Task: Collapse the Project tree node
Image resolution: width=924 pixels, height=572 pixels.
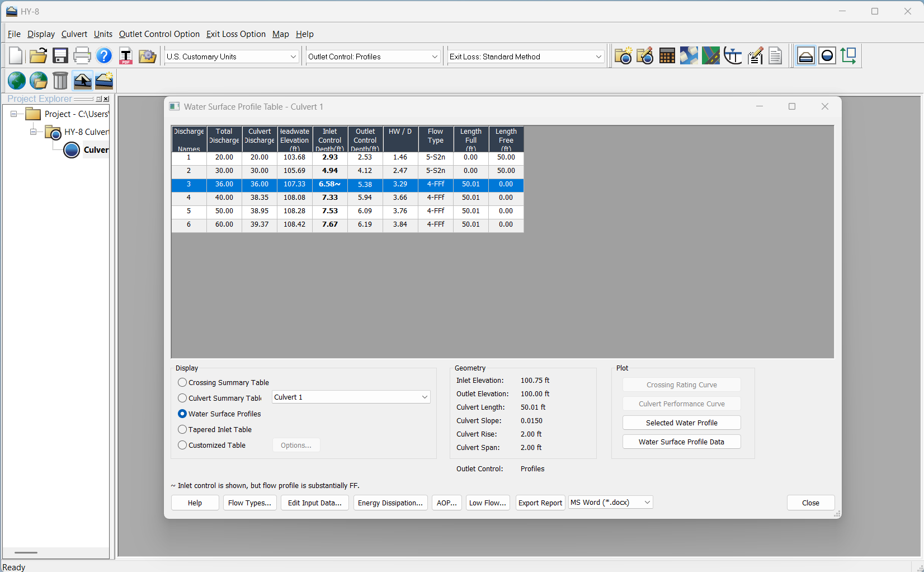Action: point(13,114)
